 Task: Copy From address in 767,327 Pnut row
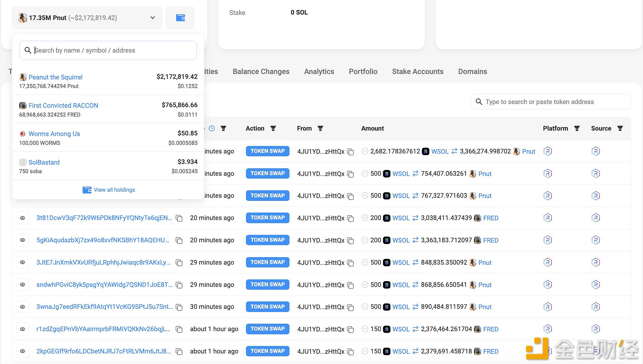(x=350, y=196)
